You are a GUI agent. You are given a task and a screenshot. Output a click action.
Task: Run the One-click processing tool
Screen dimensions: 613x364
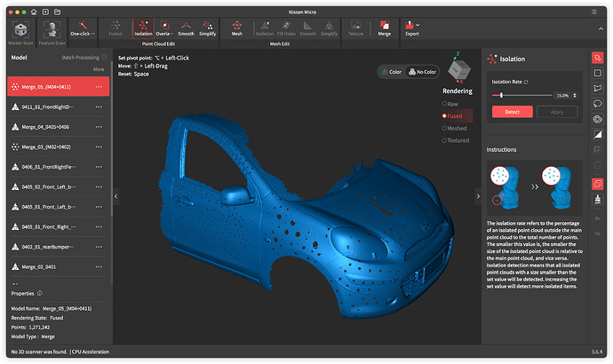83,29
